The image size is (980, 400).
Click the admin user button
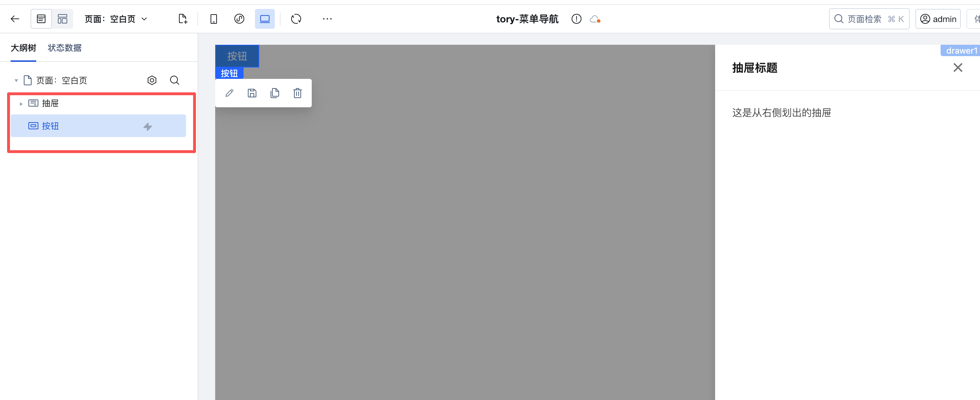coord(938,18)
